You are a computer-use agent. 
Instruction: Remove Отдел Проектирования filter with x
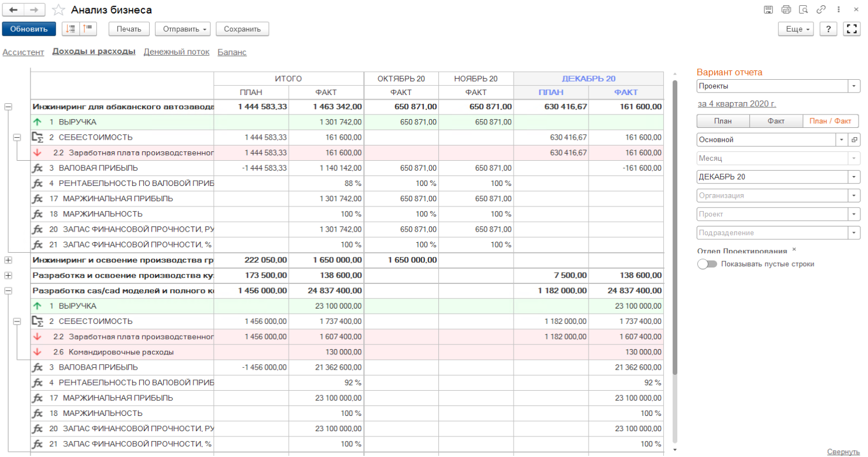(x=795, y=249)
